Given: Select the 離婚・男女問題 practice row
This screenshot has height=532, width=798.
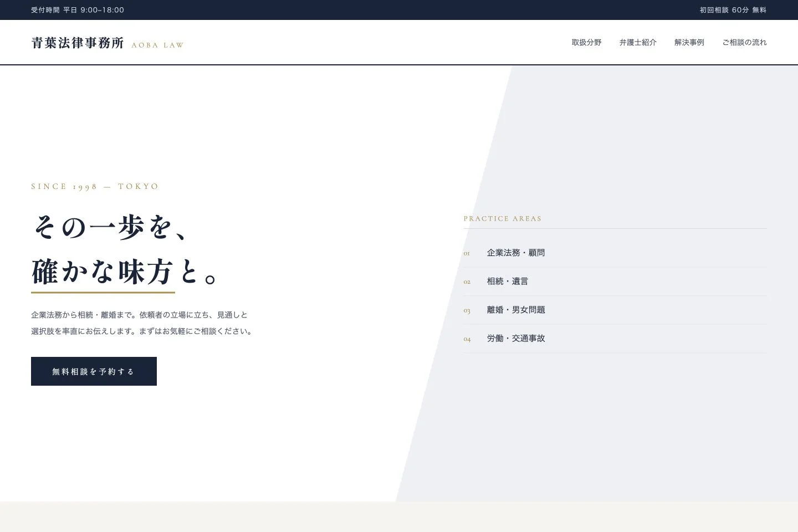Looking at the screenshot, I should (615, 310).
